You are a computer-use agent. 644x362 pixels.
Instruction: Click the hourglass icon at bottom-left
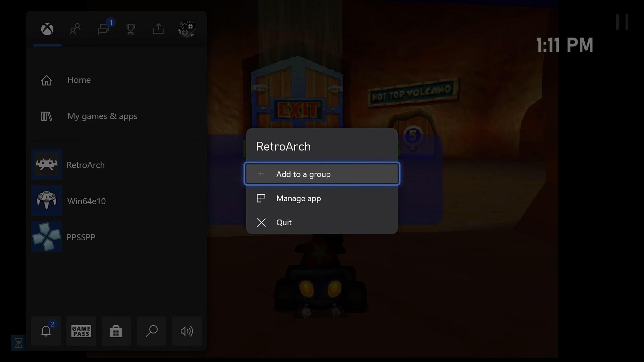coord(18,343)
